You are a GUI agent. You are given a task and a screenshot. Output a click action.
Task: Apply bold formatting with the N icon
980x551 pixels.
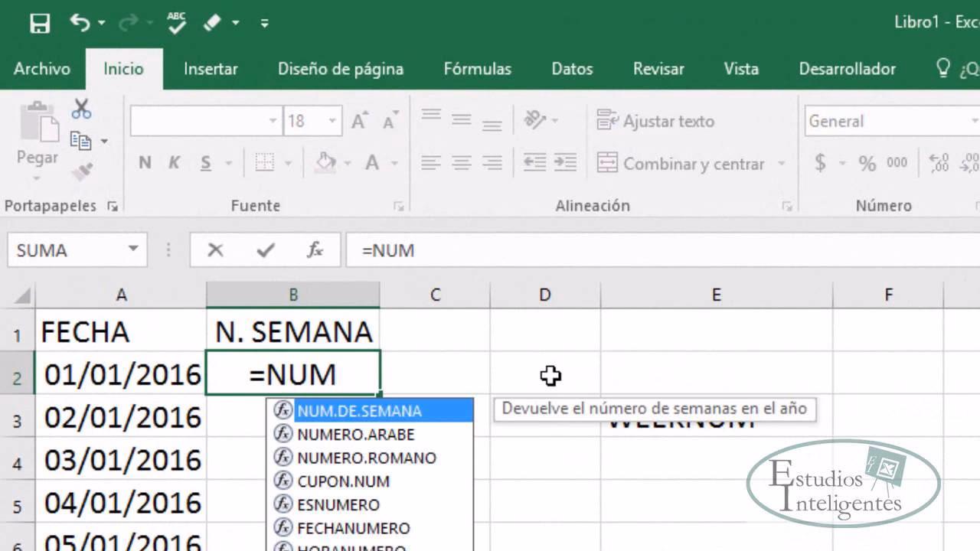[x=144, y=162]
